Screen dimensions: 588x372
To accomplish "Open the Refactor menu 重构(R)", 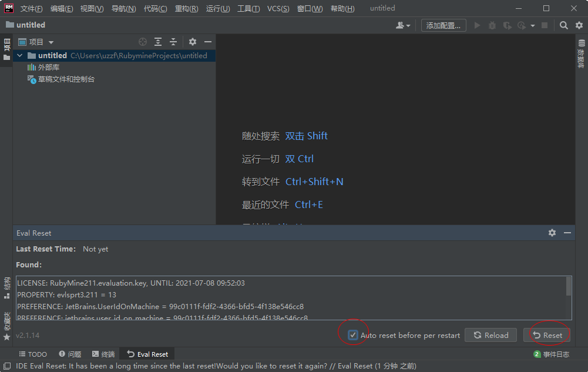I will (x=186, y=8).
